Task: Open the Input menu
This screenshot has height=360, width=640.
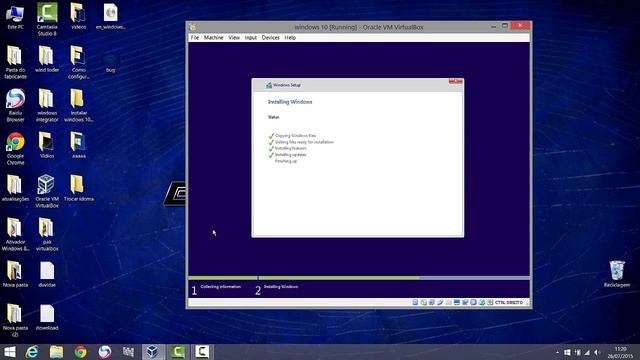Action: point(251,38)
